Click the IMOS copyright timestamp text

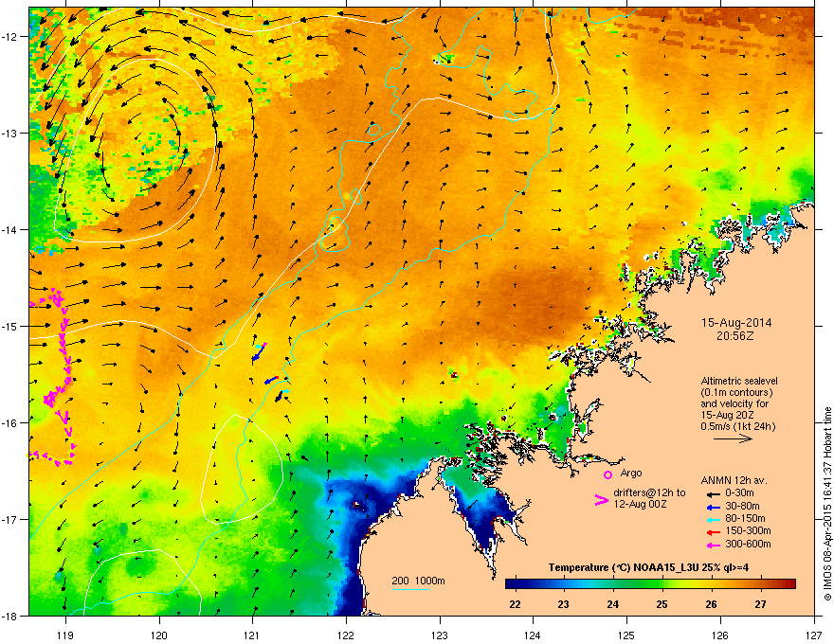click(827, 504)
